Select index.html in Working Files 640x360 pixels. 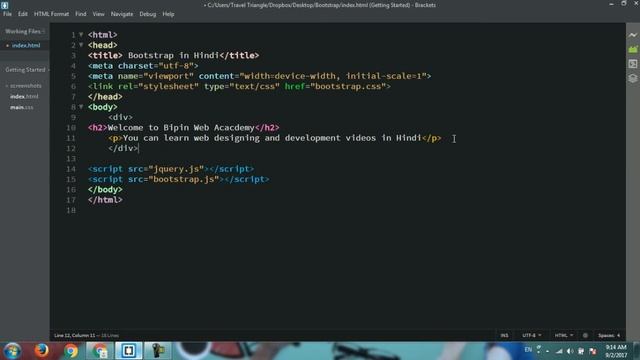(x=26, y=45)
